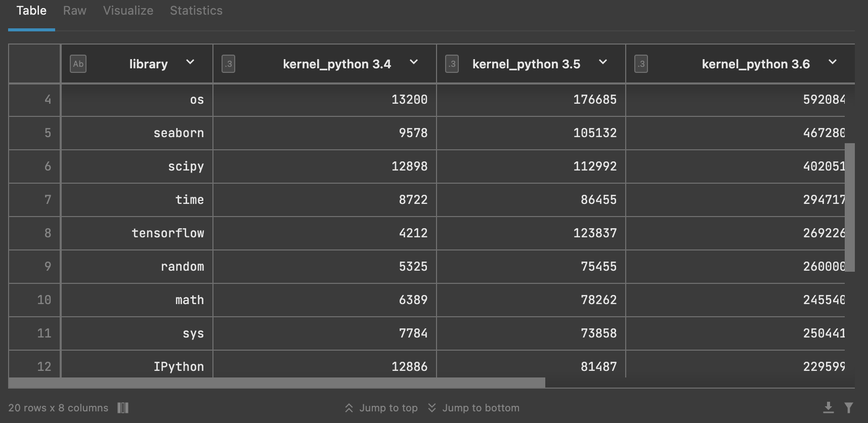Screen dimensions: 868x423
Task: Select the tensorflow library cell
Action: 167,233
